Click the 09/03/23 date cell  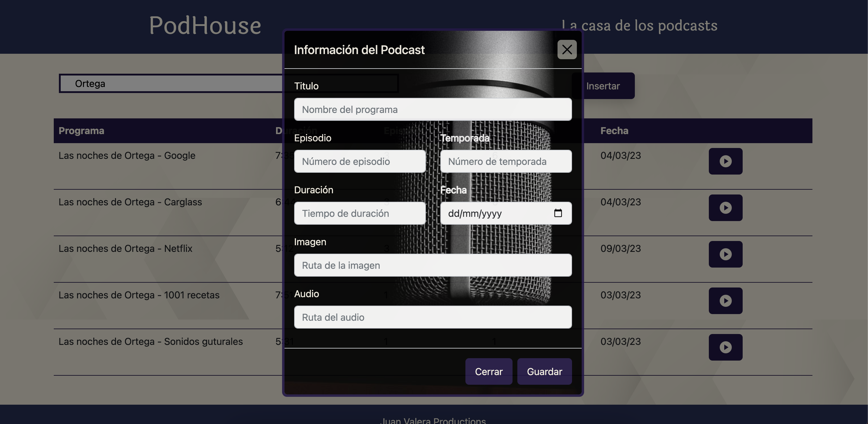[x=620, y=249]
